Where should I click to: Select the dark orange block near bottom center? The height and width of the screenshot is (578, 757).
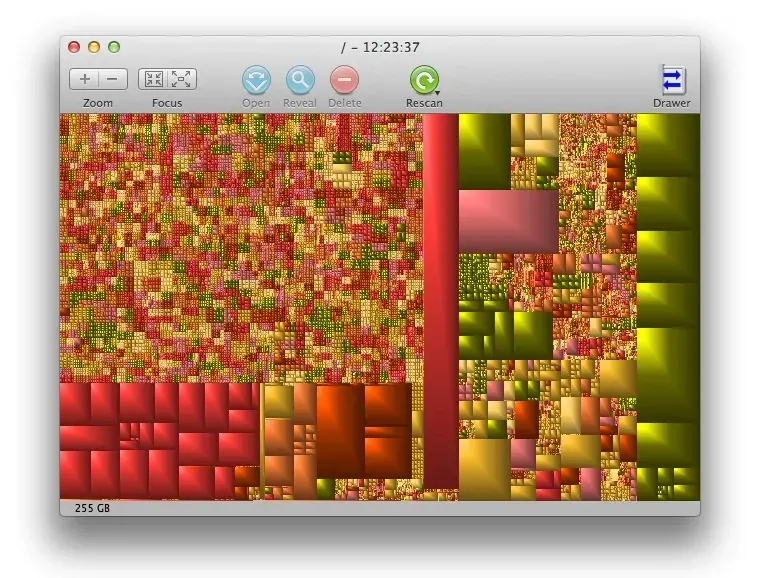click(340, 430)
